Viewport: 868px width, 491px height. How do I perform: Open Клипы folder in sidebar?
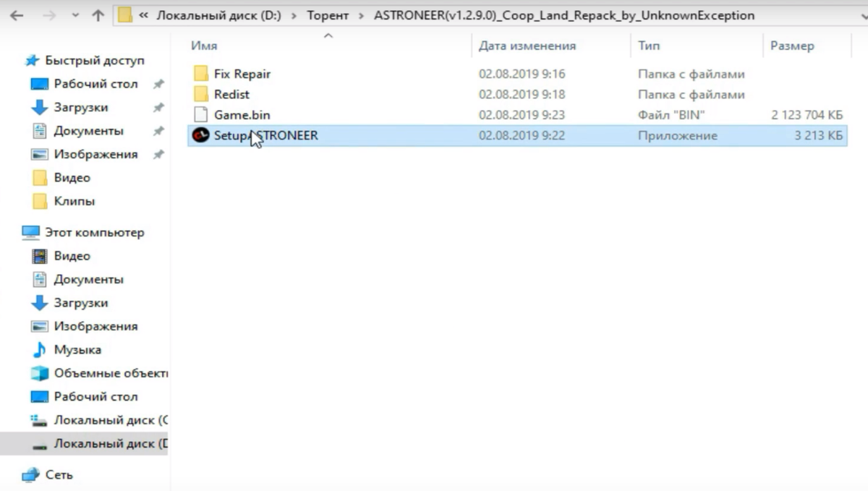75,201
